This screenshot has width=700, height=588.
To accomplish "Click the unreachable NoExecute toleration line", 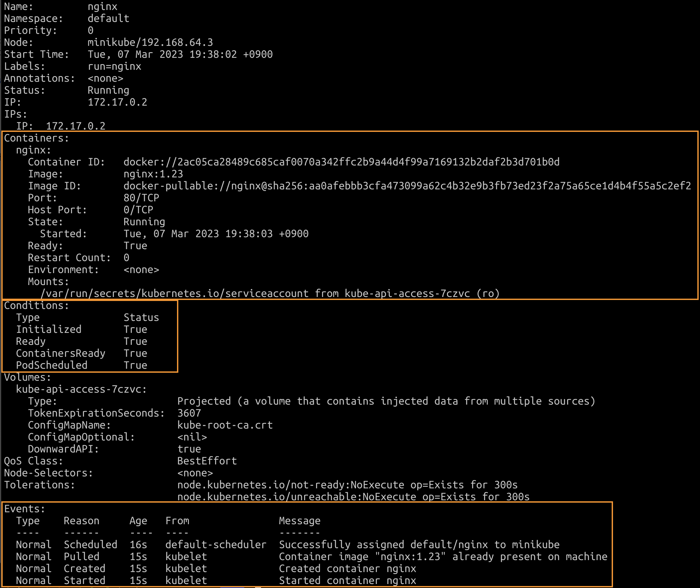I will (353, 497).
